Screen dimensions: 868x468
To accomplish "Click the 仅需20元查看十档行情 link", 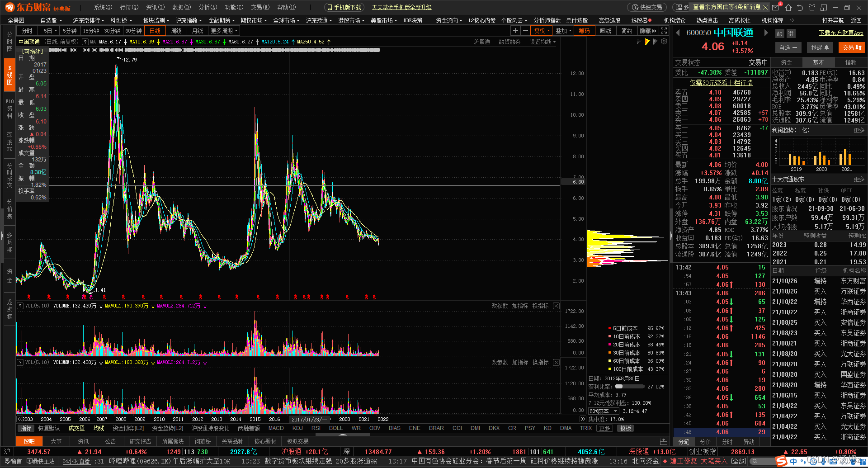I will pos(721,83).
